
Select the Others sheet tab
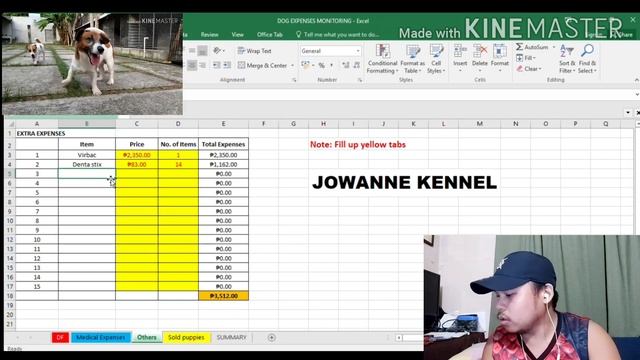[x=147, y=338]
